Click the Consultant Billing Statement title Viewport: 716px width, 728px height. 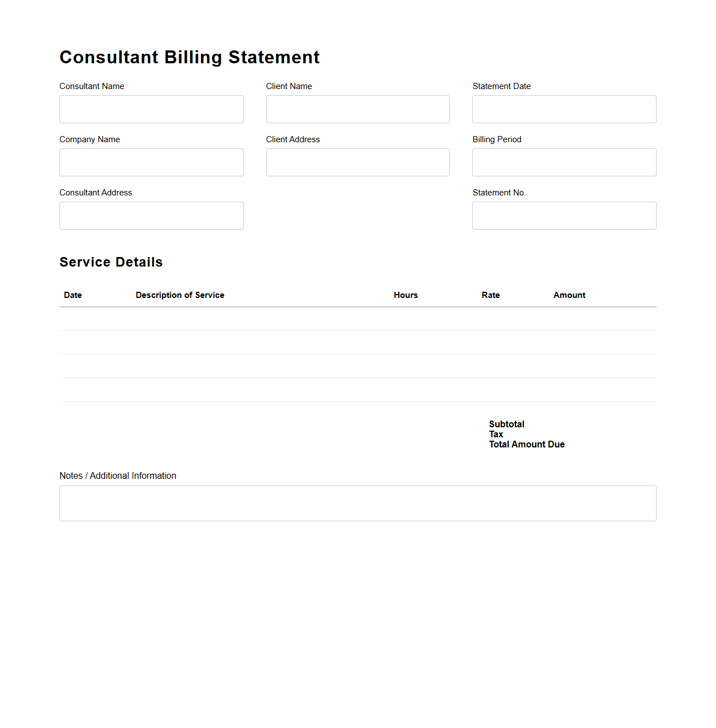tap(189, 57)
